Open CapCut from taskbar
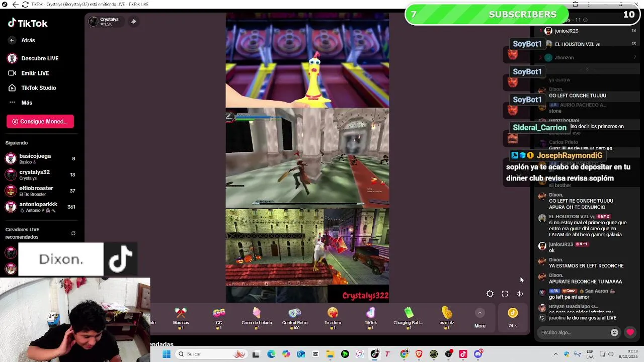Viewport: 644px width, 362px height. tap(315, 354)
